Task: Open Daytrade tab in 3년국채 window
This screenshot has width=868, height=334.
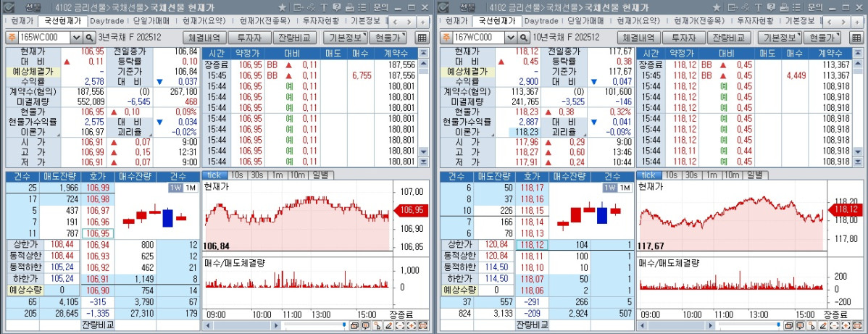Action: click(x=107, y=21)
